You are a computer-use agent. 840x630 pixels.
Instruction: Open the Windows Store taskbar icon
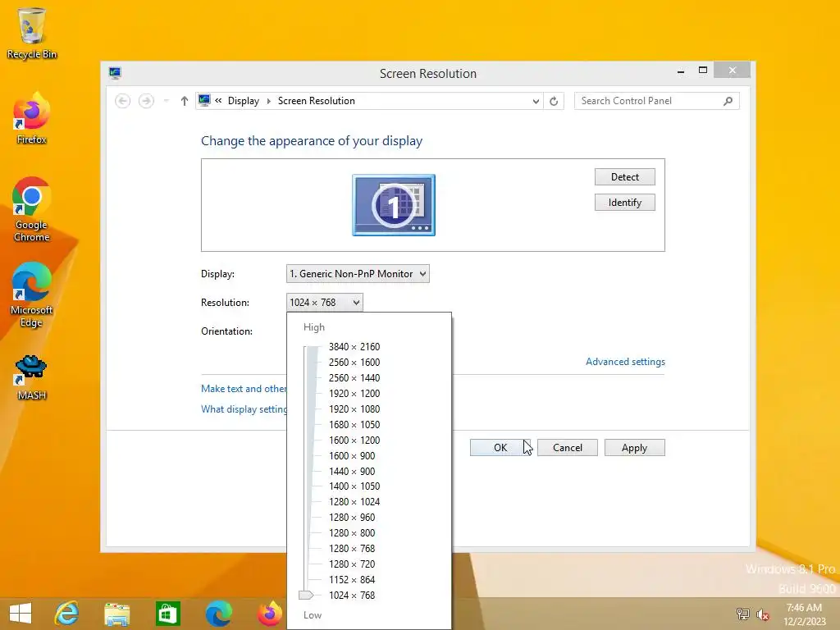pyautogui.click(x=167, y=614)
